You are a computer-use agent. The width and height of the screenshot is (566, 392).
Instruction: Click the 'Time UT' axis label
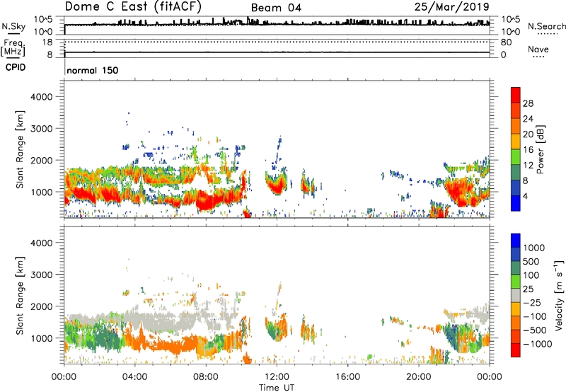(277, 387)
